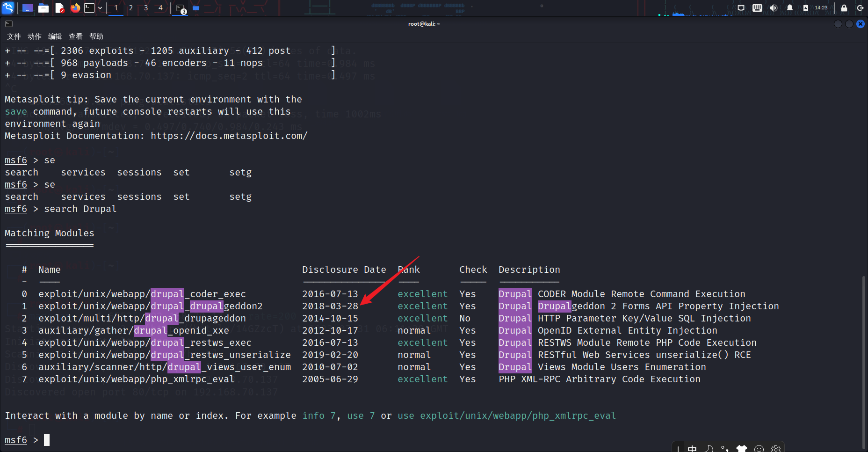Viewport: 868px width, 452px height.
Task: Open the Kali applications menu
Action: coord(8,7)
